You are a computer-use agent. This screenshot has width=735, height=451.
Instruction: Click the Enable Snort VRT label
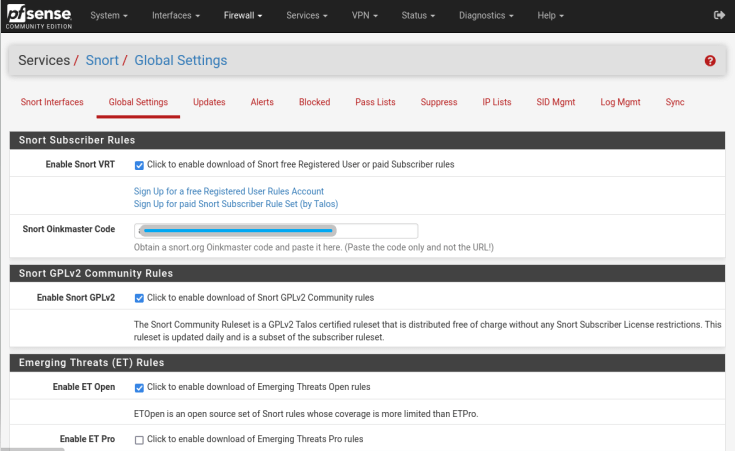pos(80,165)
